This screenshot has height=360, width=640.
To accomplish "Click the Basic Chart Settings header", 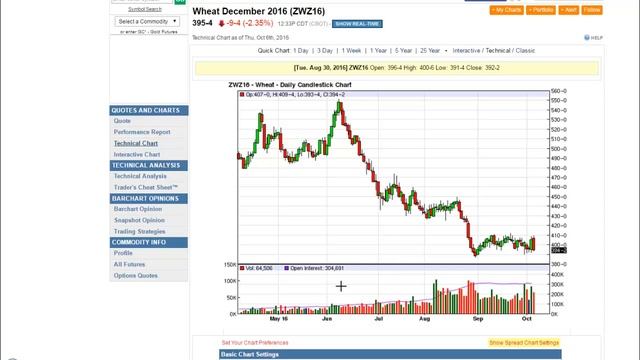I will 390,354.
